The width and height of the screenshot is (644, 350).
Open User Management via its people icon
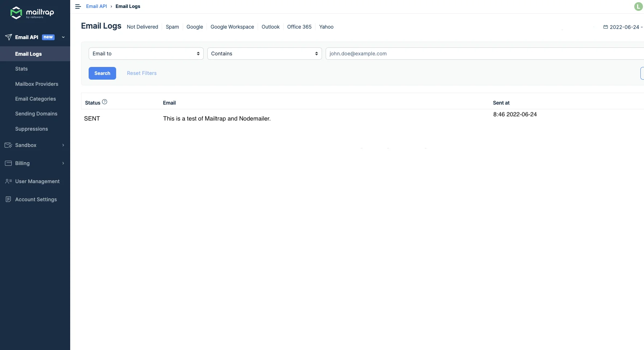8,181
